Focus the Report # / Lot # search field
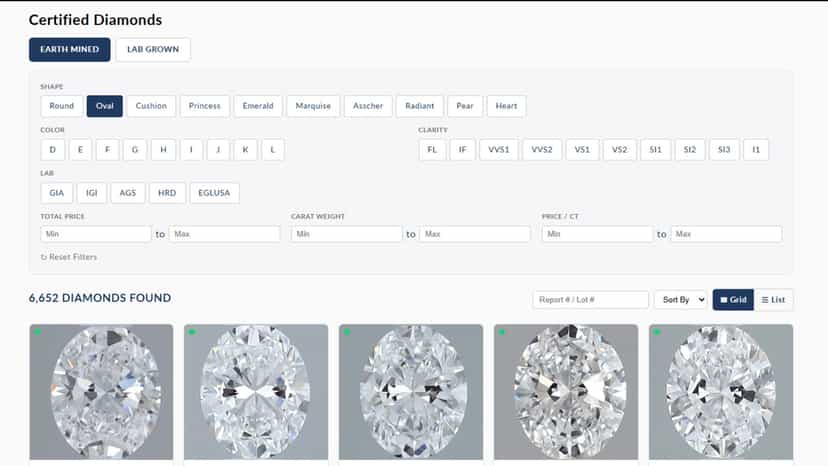 591,300
